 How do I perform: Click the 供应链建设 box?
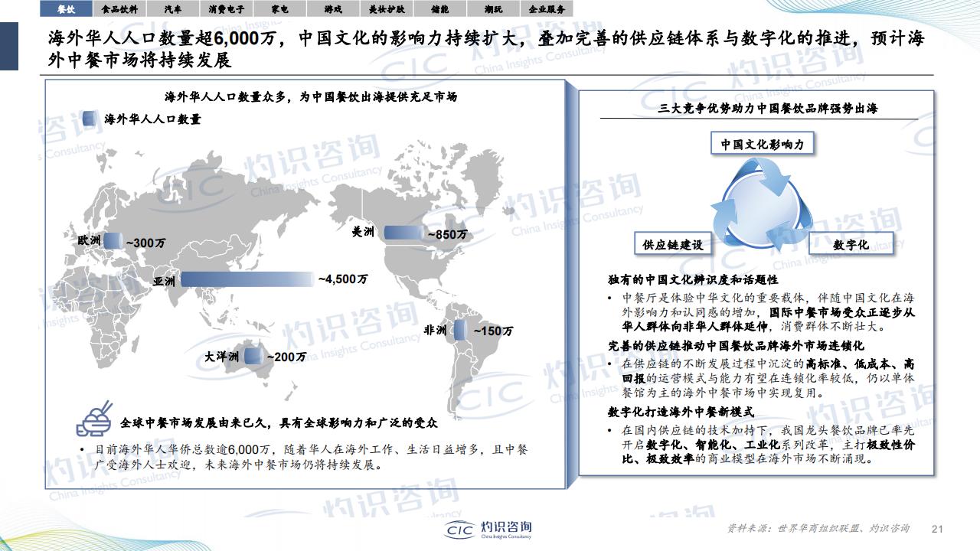click(x=672, y=245)
